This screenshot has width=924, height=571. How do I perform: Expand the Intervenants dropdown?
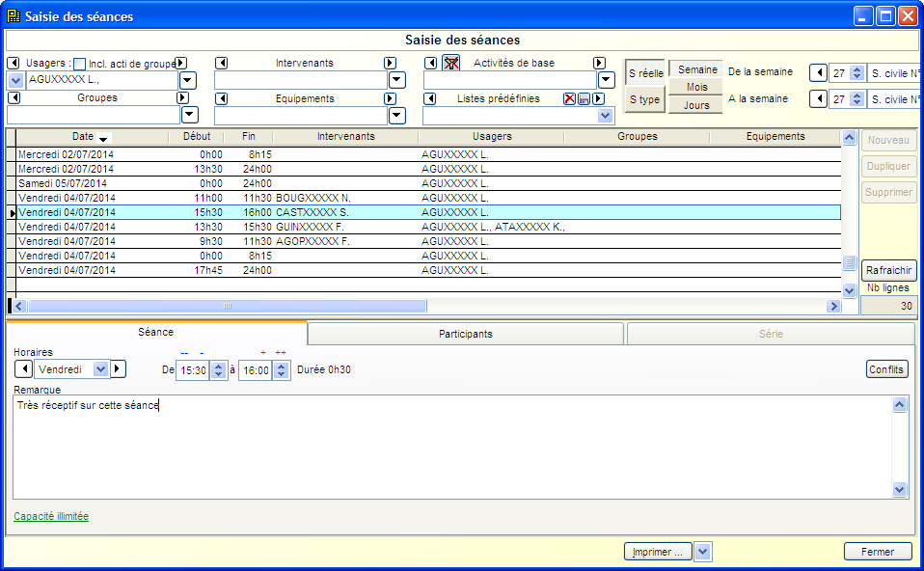tap(397, 80)
